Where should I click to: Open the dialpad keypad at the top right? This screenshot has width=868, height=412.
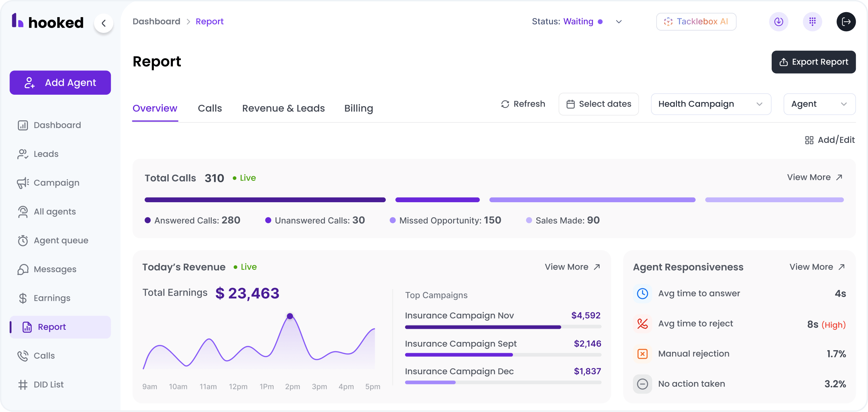[812, 22]
